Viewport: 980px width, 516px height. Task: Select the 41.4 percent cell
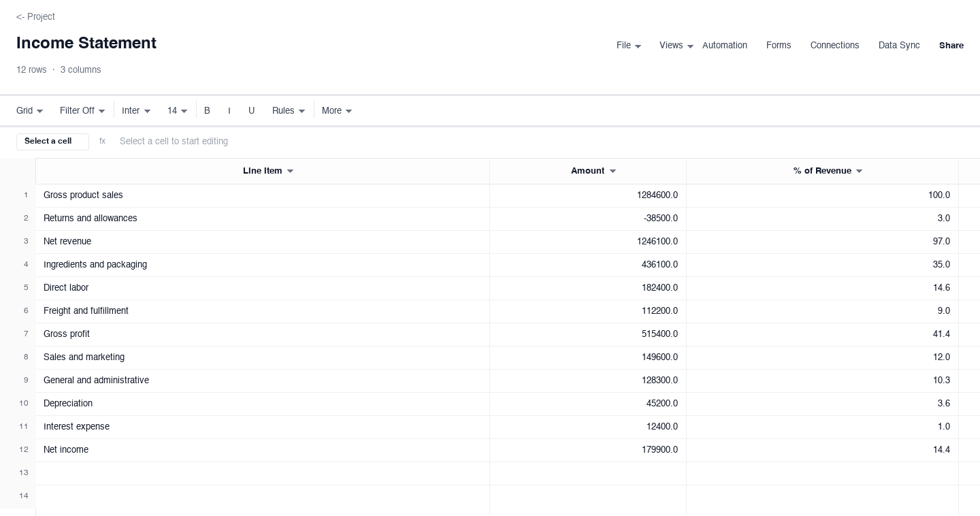pos(822,334)
